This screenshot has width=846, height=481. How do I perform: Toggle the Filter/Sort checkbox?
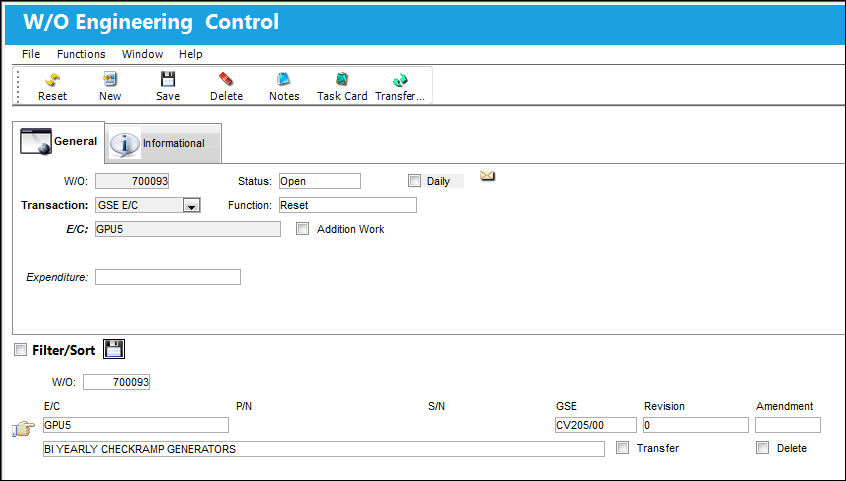[x=20, y=350]
